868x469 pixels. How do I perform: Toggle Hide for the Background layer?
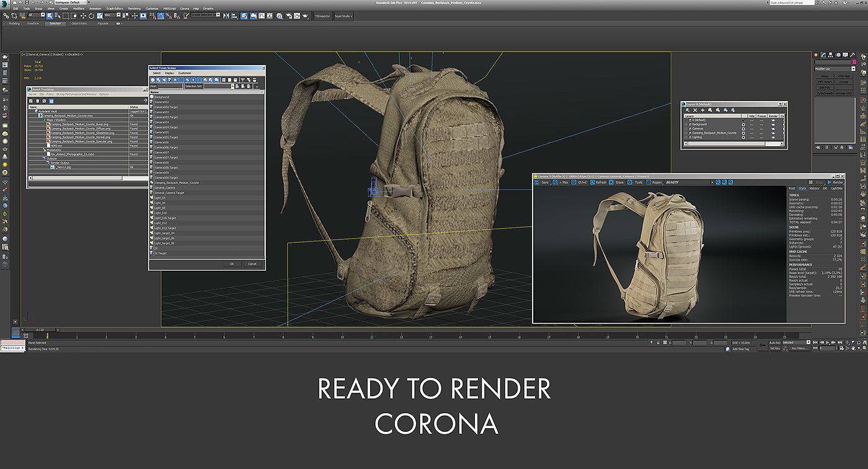coord(752,125)
